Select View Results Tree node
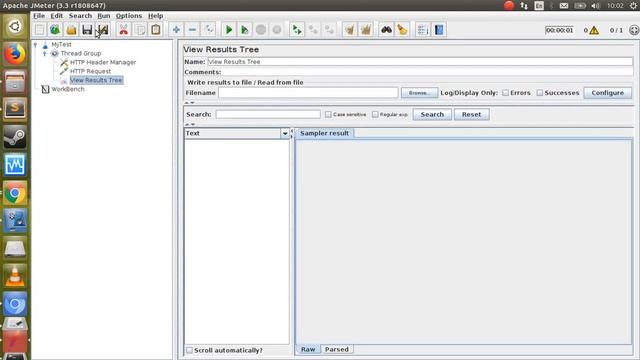 pos(96,80)
